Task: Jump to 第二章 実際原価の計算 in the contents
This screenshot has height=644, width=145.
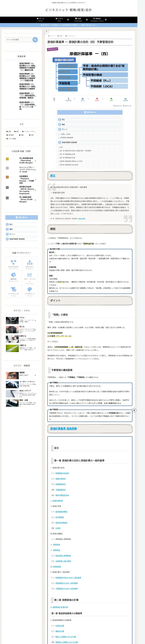Action: pyautogui.click(x=68, y=154)
